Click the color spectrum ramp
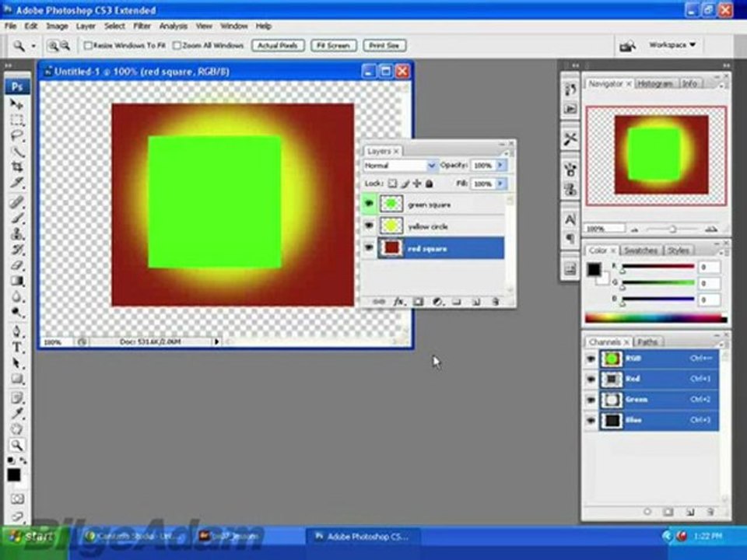 656,319
